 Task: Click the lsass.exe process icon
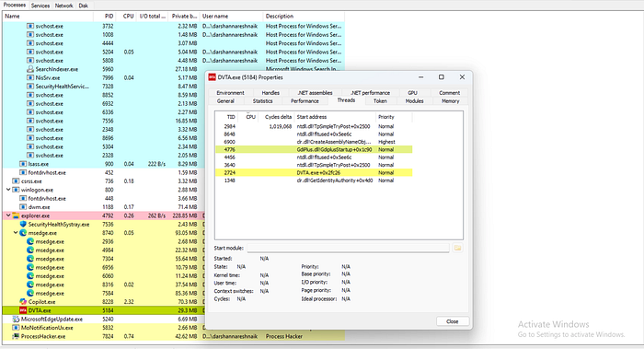(x=23, y=164)
